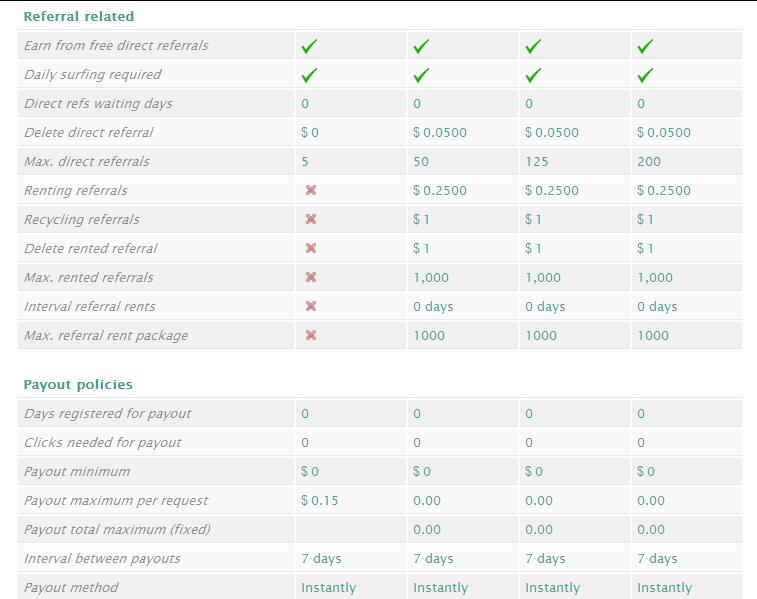Click the 125 max direct referrals value
The height and width of the screenshot is (599, 757).
[536, 161]
